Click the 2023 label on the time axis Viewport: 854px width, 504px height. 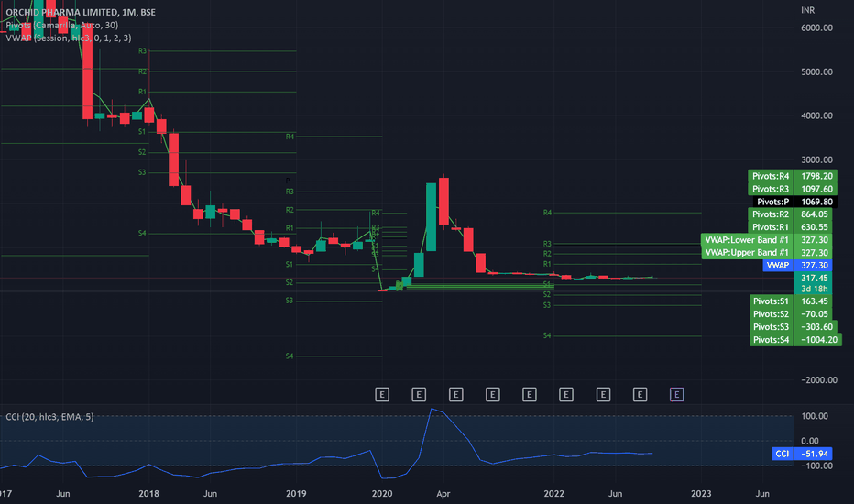point(701,494)
